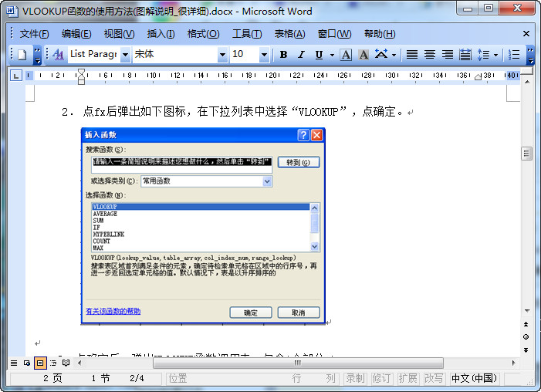Screen dimensions: 541x392
Task: Open the 文件(F) menu
Action: coord(34,34)
